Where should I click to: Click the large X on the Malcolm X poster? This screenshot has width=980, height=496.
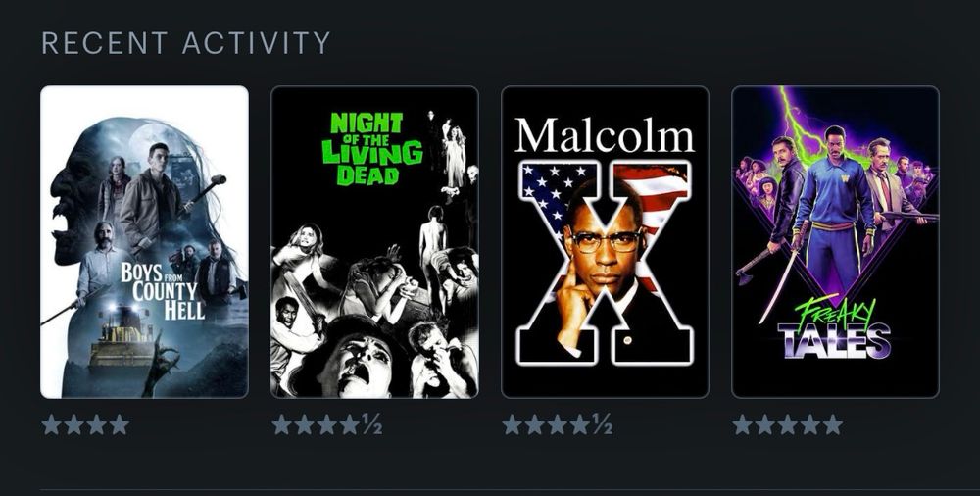click(605, 263)
